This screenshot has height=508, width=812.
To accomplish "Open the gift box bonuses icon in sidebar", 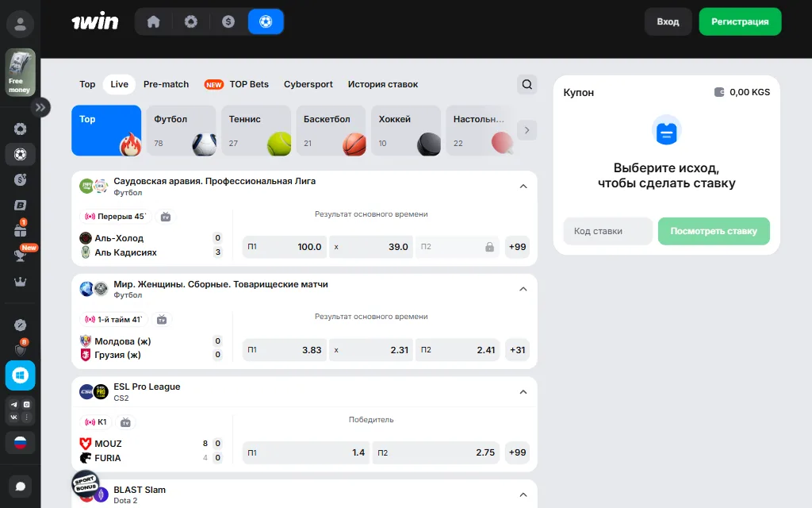I will pos(20,229).
